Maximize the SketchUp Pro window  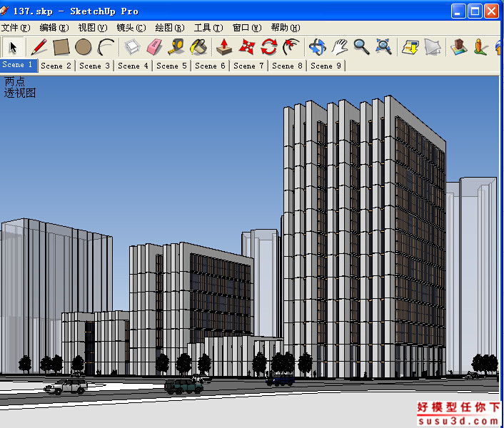tap(475, 11)
